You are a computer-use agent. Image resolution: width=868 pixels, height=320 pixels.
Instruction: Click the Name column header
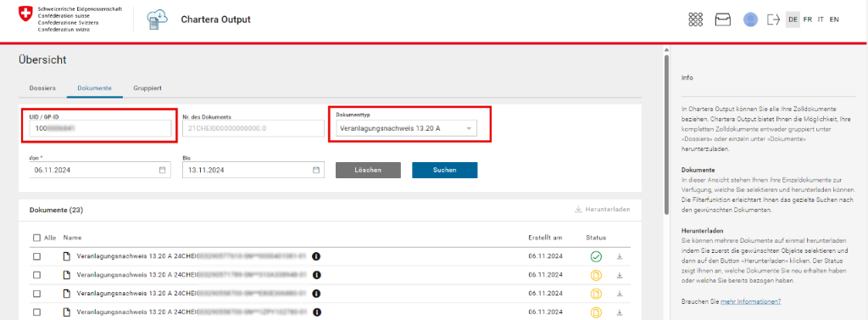[73, 238]
